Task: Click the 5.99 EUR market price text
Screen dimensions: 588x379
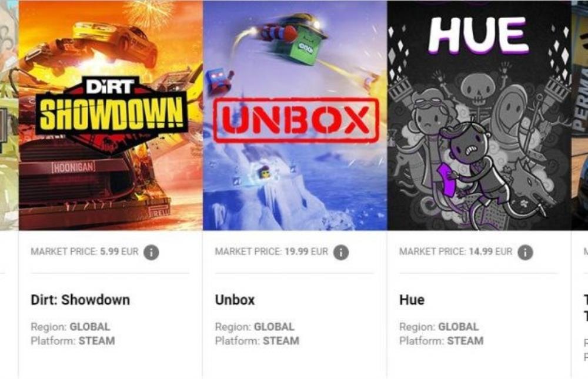Action: (119, 251)
